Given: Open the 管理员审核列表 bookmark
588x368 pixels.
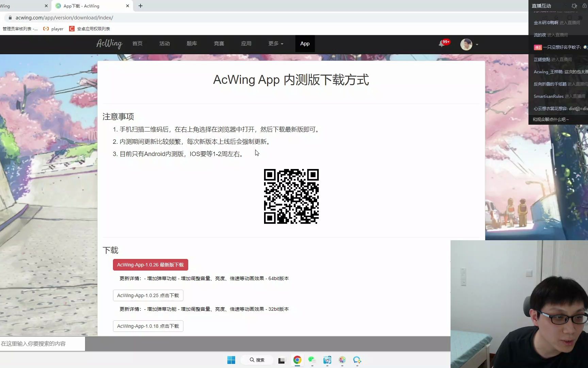Looking at the screenshot, I should 20,29.
